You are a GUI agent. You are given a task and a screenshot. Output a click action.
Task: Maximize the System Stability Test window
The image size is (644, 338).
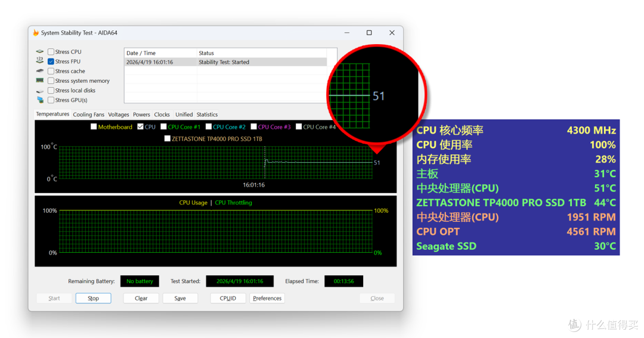coord(369,32)
